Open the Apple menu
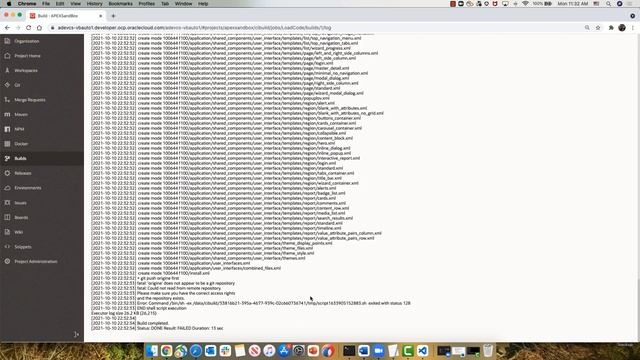The width and height of the screenshot is (640, 360). (9, 4)
